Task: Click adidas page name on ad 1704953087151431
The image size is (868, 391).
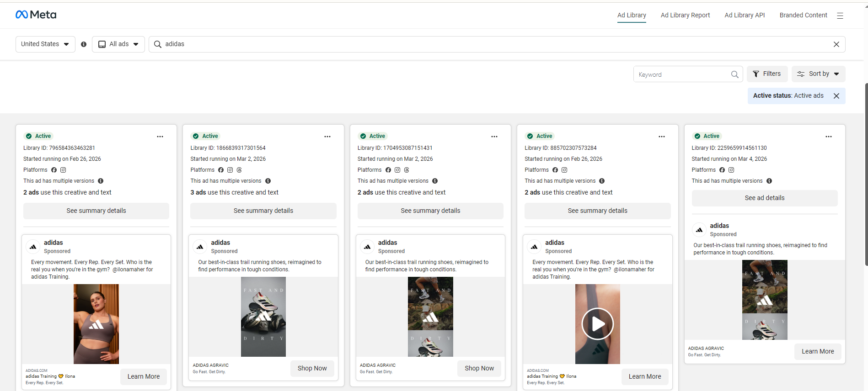Action: pyautogui.click(x=387, y=243)
